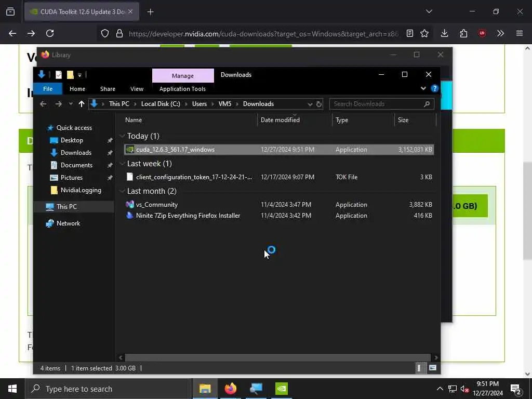Open Documents in navigation pane
Viewport: 532px width, 399px height.
coord(76,165)
